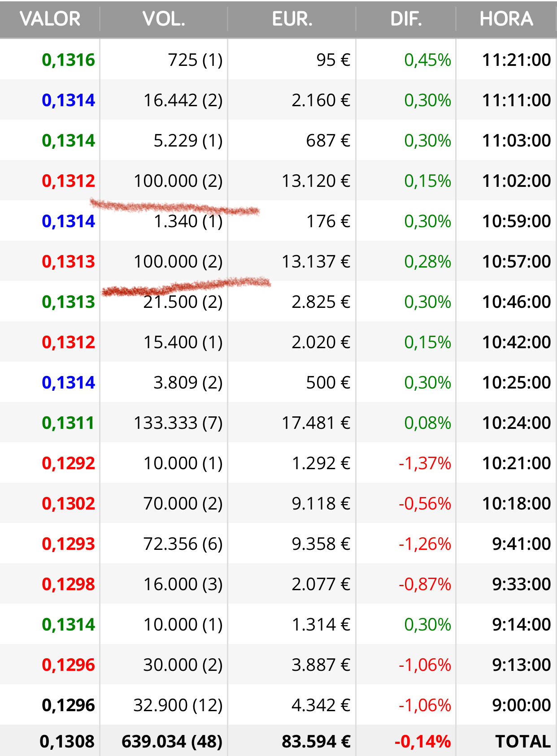Click the 0,28% difference value

point(427,261)
